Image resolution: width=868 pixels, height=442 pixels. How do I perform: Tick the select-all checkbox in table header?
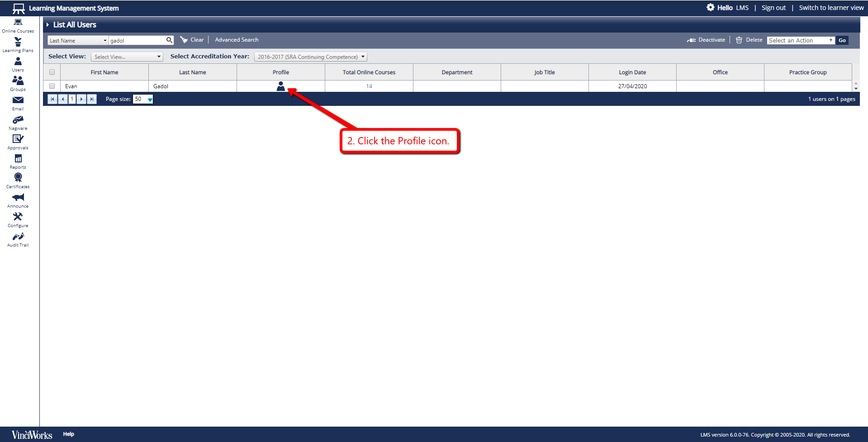tap(52, 72)
